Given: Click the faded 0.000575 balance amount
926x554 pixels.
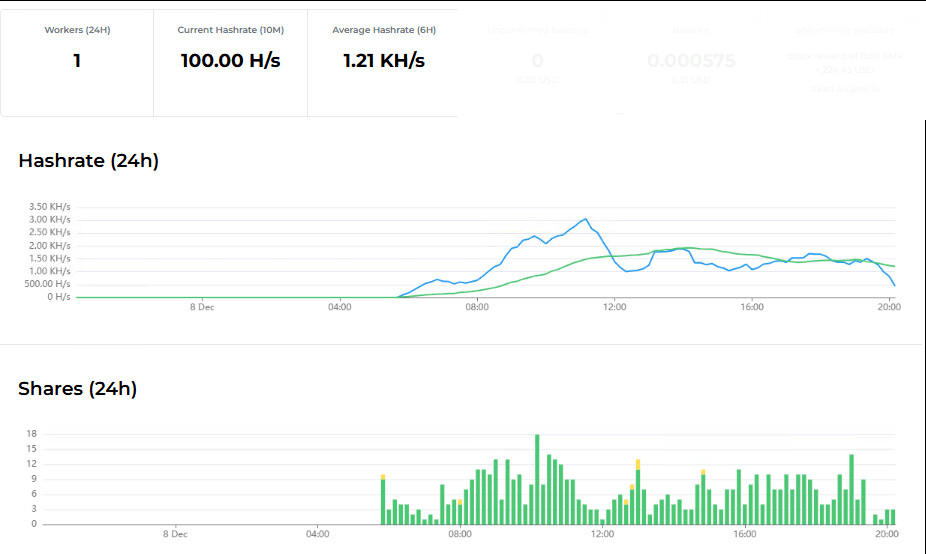Looking at the screenshot, I should (691, 61).
